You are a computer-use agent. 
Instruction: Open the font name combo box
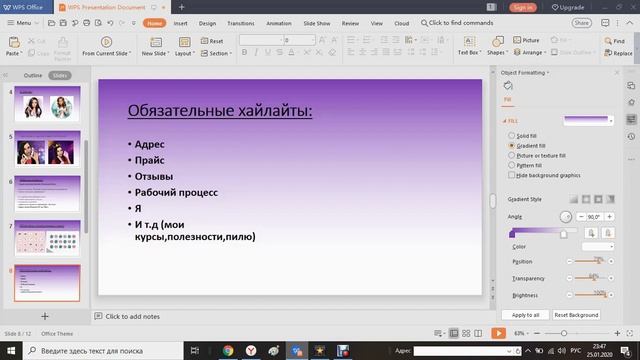tap(261, 40)
